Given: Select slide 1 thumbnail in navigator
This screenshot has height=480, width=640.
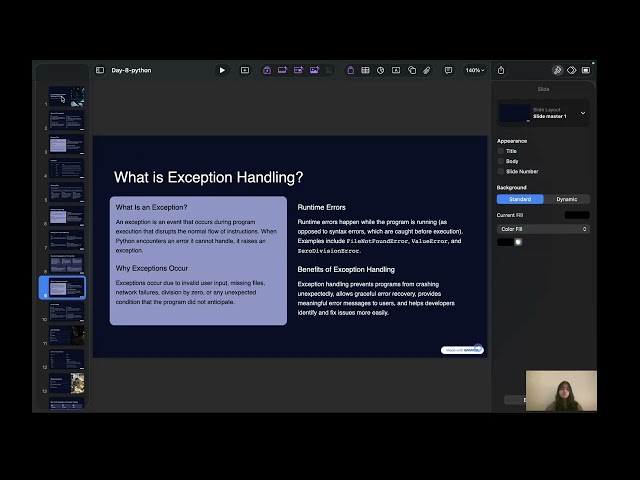Looking at the screenshot, I should pyautogui.click(x=67, y=96).
